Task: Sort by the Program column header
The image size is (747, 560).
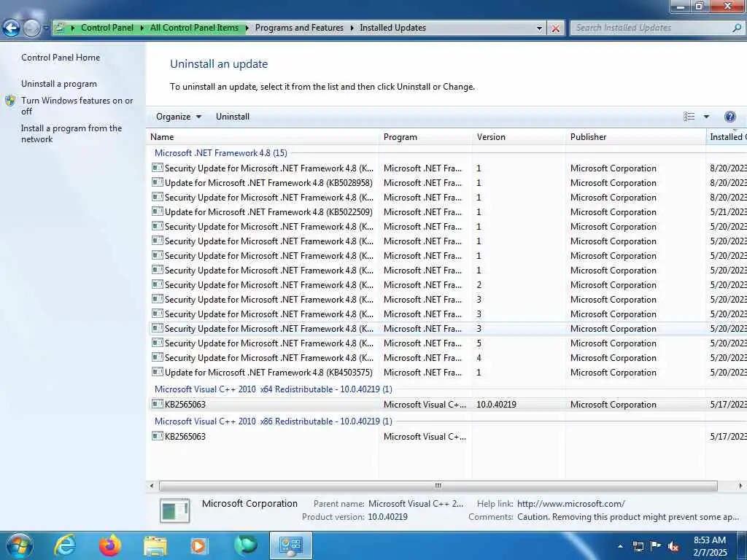Action: (x=425, y=136)
